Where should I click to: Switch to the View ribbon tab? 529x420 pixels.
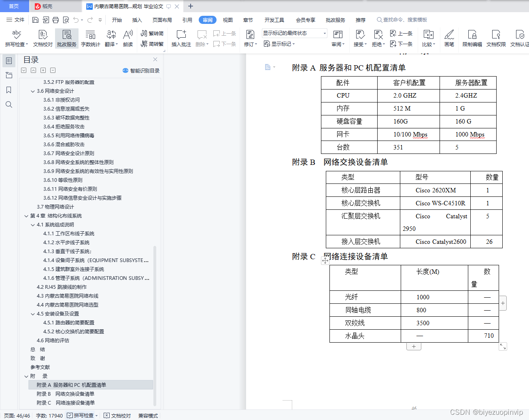click(228, 20)
